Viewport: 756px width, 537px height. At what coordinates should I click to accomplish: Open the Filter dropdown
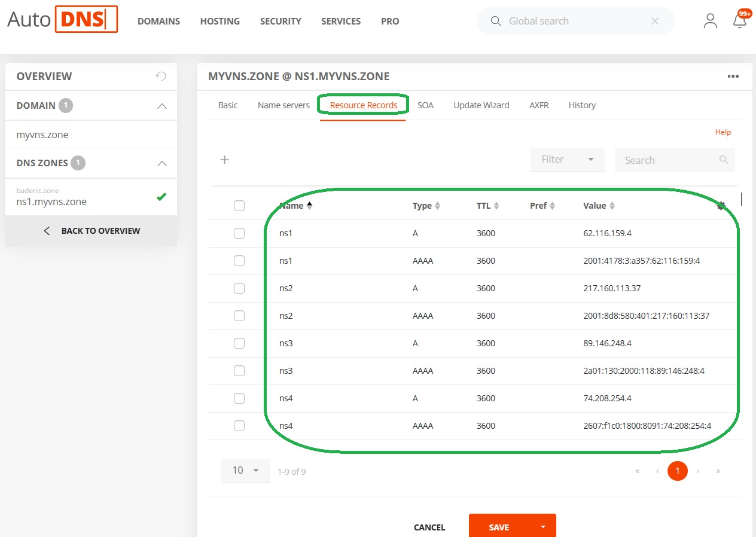point(567,160)
